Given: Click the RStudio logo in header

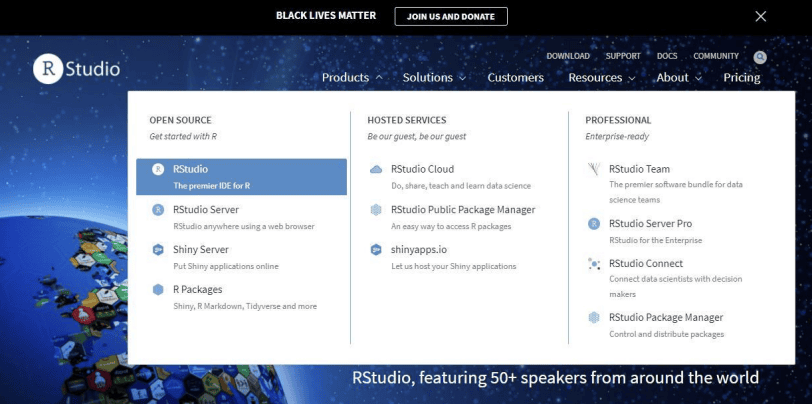Looking at the screenshot, I should click(x=77, y=69).
